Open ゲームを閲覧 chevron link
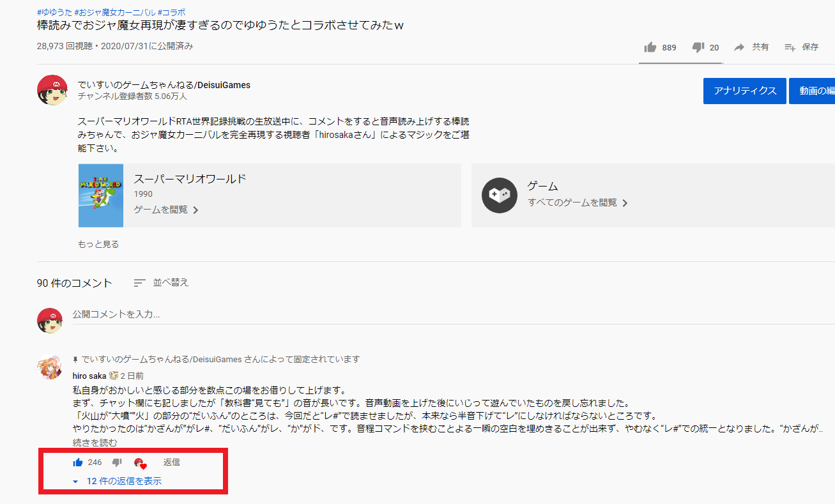 point(166,210)
